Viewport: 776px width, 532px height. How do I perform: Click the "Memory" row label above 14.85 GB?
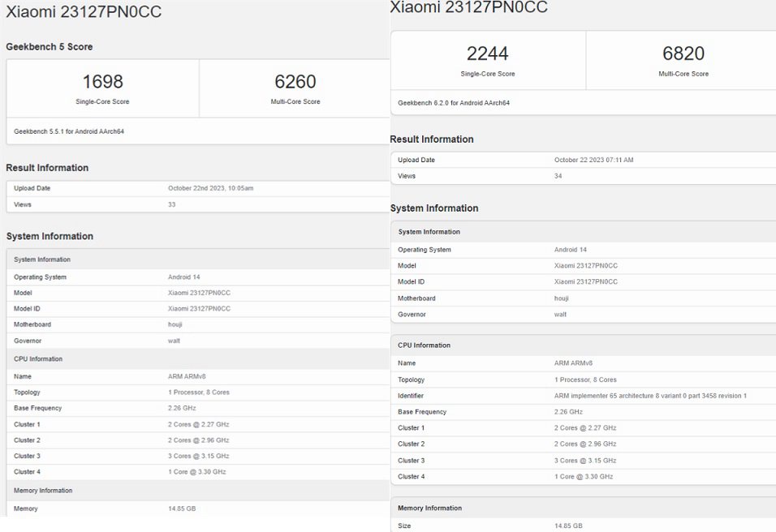coord(26,508)
